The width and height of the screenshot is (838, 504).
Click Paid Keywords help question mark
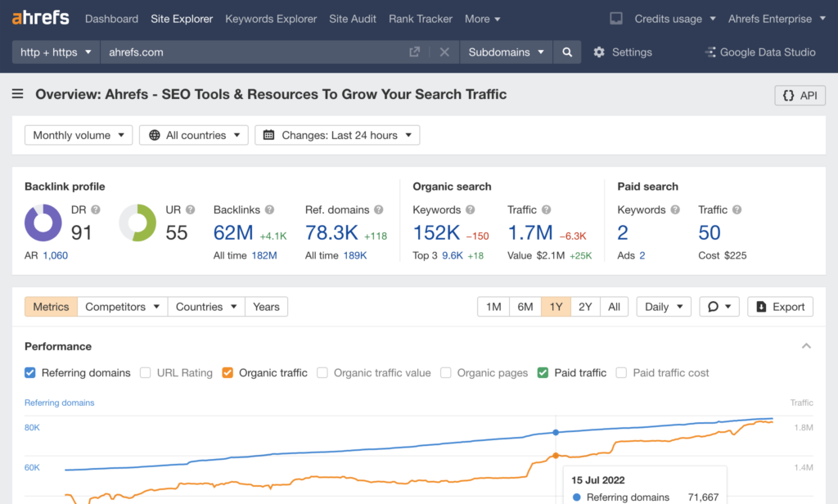[675, 209]
